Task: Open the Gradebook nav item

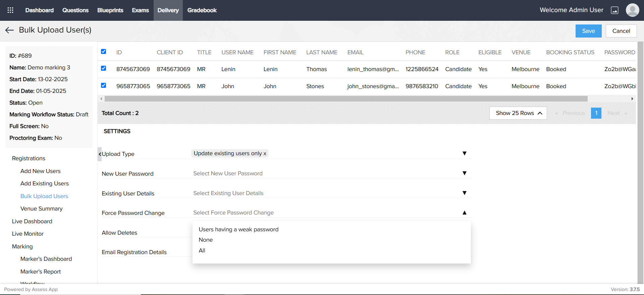Action: (202, 10)
